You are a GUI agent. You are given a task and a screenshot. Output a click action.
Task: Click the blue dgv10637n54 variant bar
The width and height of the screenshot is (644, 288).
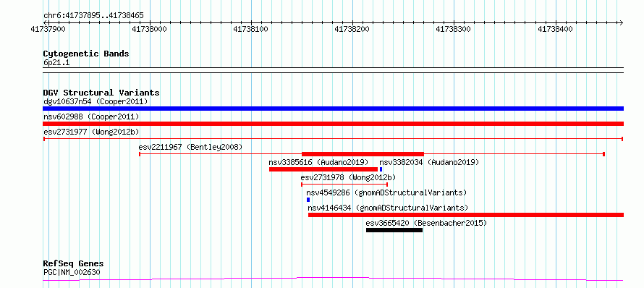(x=333, y=109)
